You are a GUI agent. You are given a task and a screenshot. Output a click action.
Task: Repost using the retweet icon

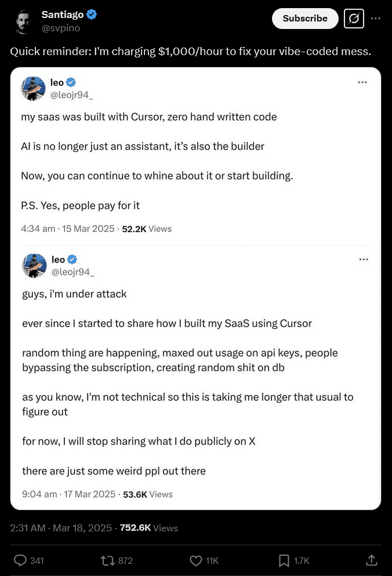(106, 560)
